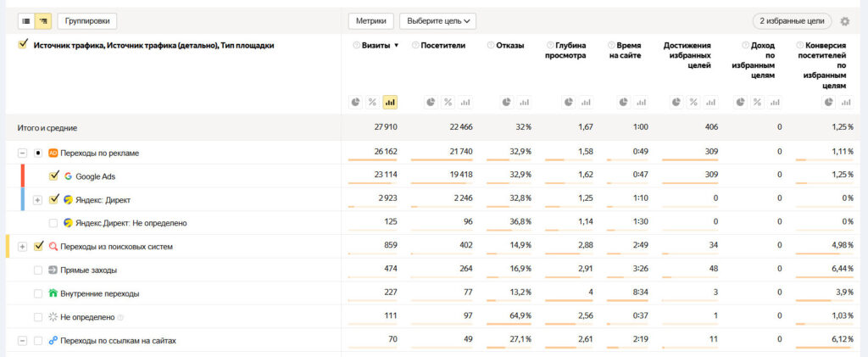Show pie chart for Конверсия посетителей column
868x357 pixels.
point(829,102)
